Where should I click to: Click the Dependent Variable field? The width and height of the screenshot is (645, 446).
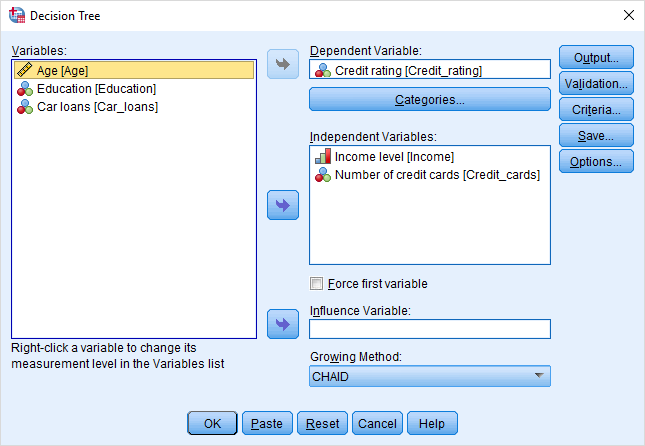[430, 70]
